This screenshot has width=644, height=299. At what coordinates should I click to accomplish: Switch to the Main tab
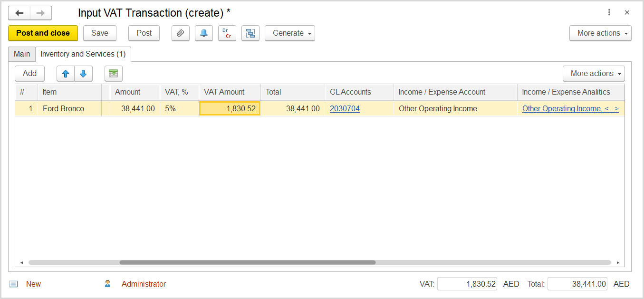(22, 54)
